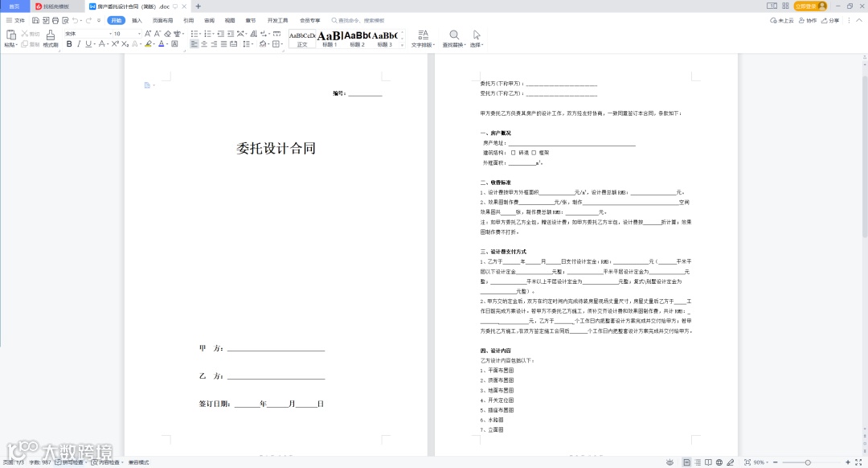Toggle center alignment button
This screenshot has height=468, width=868.
(204, 43)
